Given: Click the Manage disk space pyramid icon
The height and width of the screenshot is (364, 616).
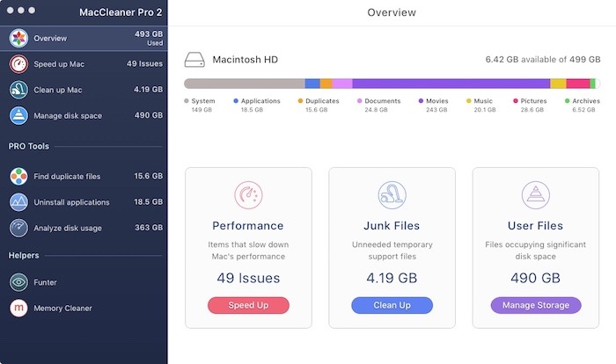Looking at the screenshot, I should tap(18, 116).
